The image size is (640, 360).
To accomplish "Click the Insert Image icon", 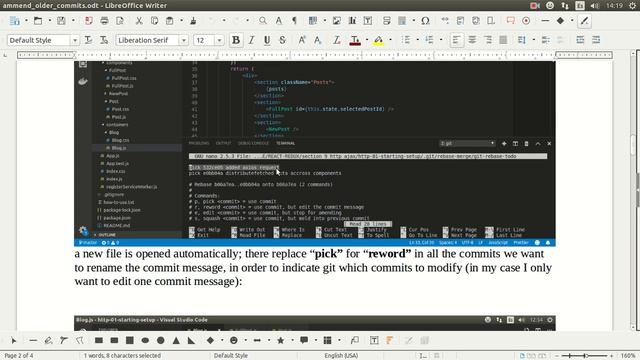I will (337, 21).
